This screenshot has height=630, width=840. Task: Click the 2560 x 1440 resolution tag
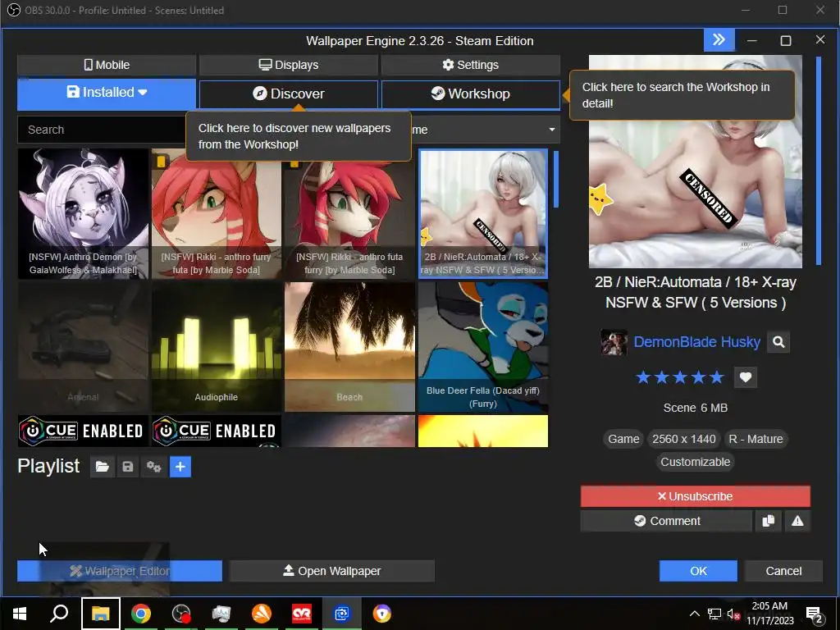click(683, 440)
